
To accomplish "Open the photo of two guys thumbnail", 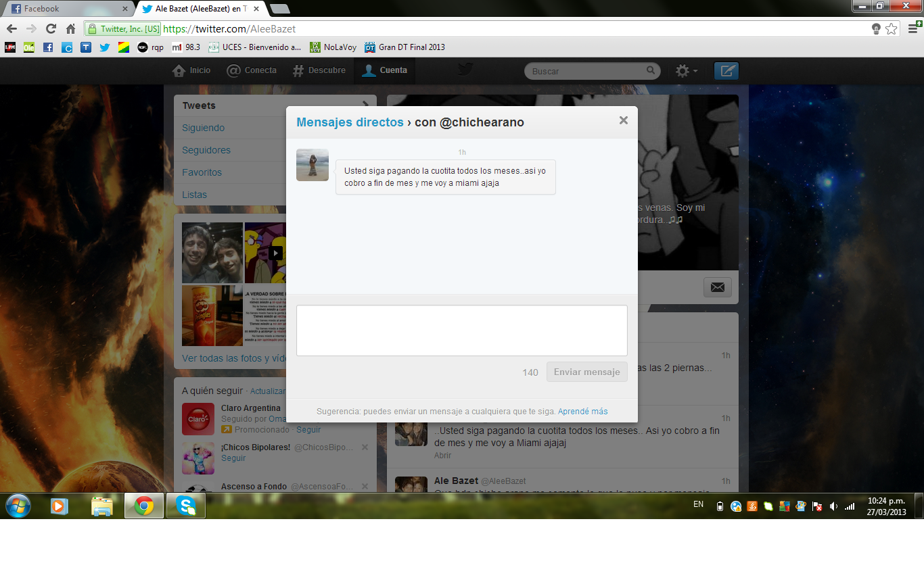I will tap(212, 253).
